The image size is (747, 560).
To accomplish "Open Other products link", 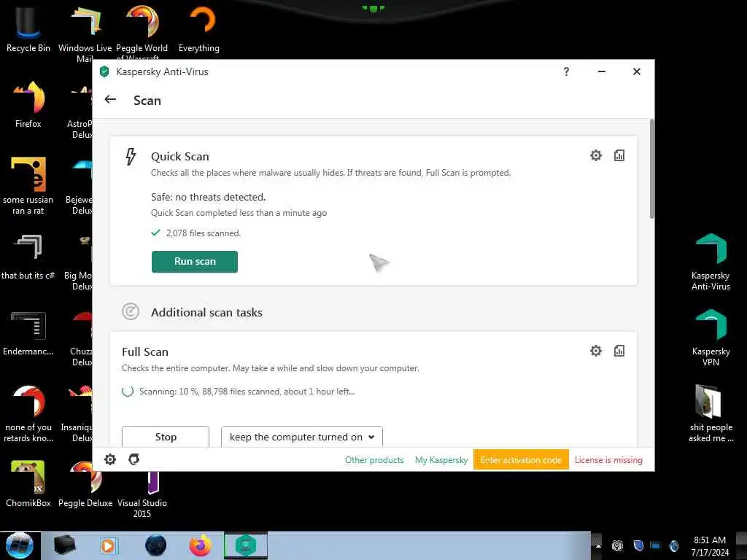I will (374, 460).
